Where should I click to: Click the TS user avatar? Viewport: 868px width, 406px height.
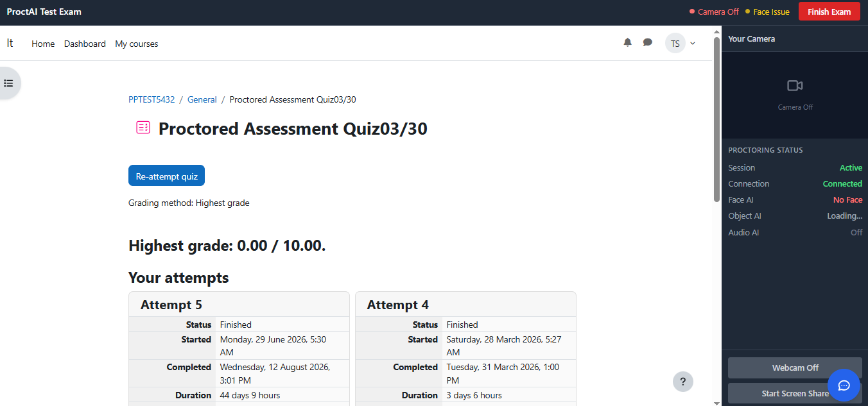tap(675, 44)
